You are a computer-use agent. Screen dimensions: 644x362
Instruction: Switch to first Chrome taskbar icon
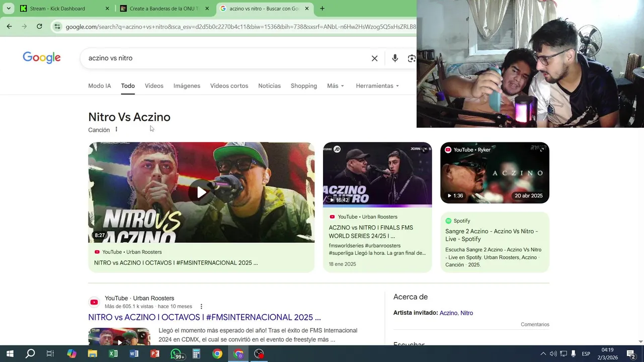point(217,353)
